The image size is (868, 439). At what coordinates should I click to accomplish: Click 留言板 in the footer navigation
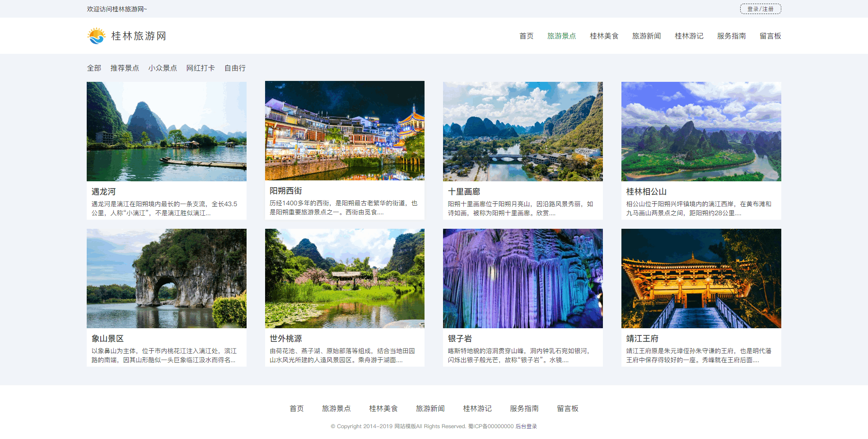[x=568, y=408]
